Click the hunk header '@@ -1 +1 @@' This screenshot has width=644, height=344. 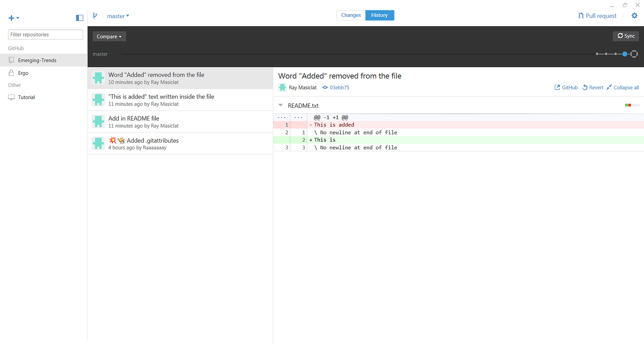(x=331, y=117)
